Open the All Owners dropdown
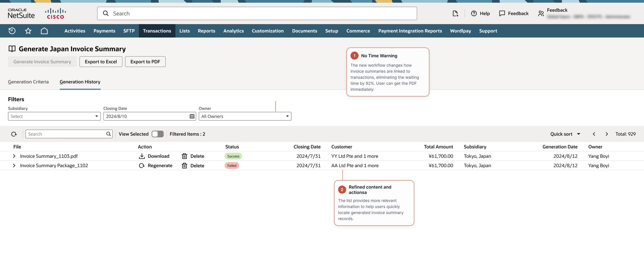 point(245,116)
